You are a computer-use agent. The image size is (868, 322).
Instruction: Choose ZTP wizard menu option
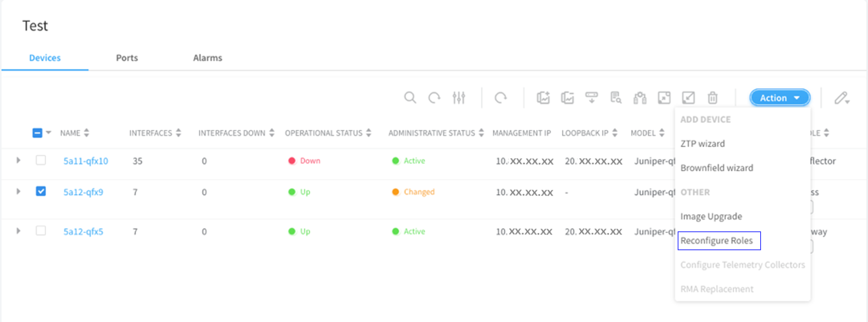click(702, 144)
